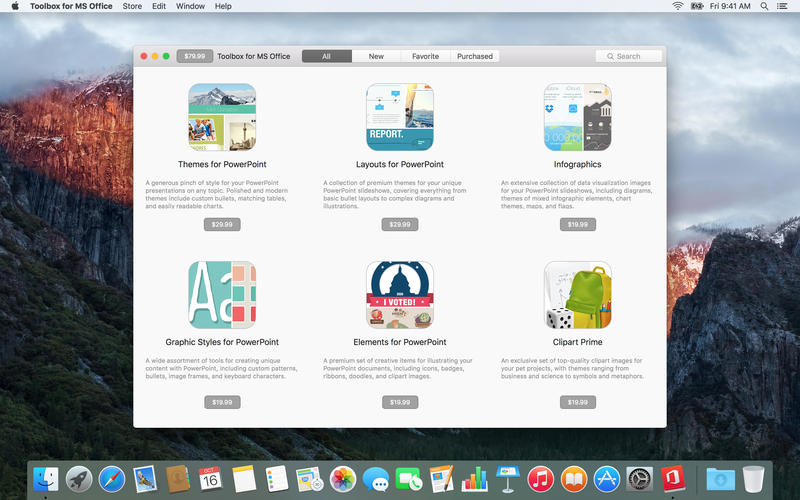Click the "Themes for PowerPoint" title

tap(222, 164)
